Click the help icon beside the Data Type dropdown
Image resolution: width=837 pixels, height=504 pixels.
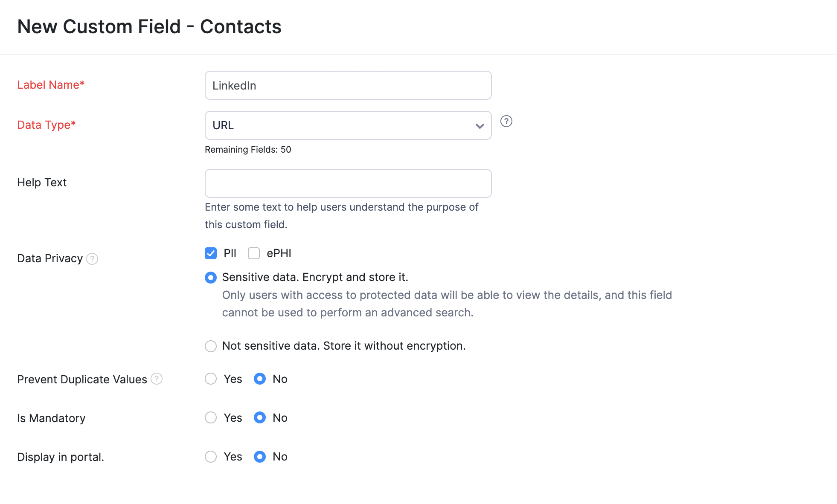click(506, 122)
